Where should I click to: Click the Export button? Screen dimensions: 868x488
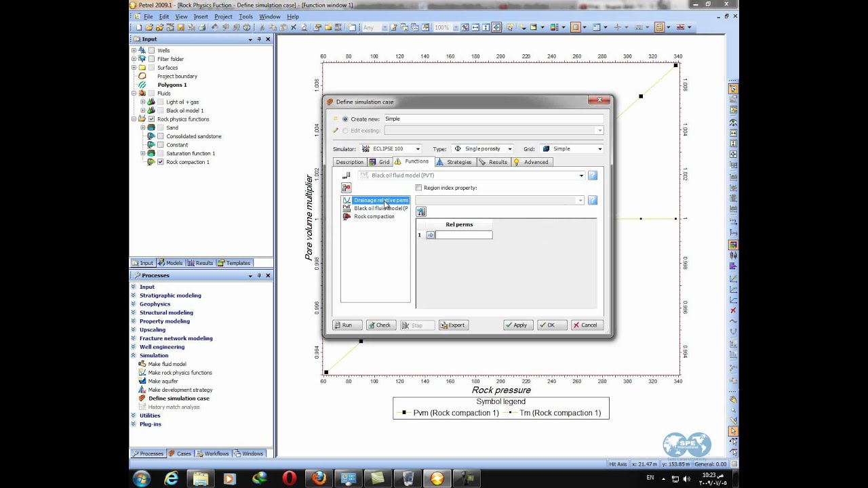coord(453,325)
